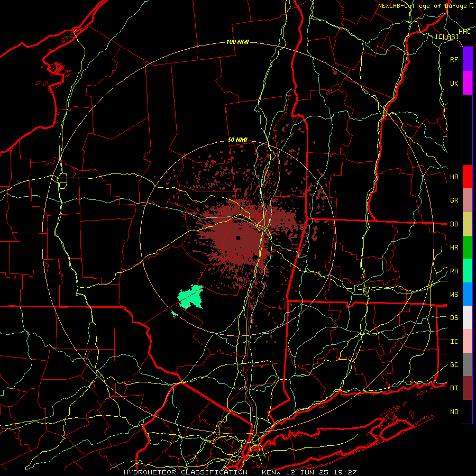Click the IC light pink legend swatch

[467, 341]
